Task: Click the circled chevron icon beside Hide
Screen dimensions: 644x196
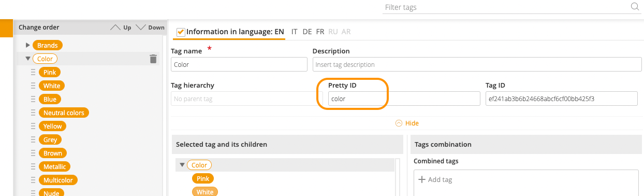Action: (x=399, y=123)
